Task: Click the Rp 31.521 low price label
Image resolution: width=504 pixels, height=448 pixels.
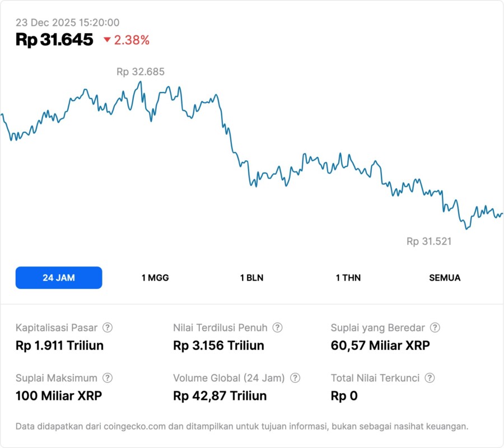Action: coord(429,241)
